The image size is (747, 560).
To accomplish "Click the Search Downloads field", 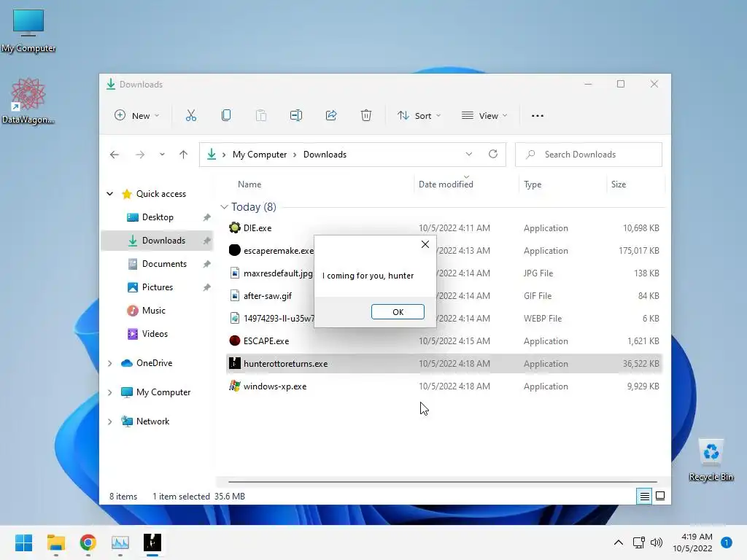I will (589, 155).
